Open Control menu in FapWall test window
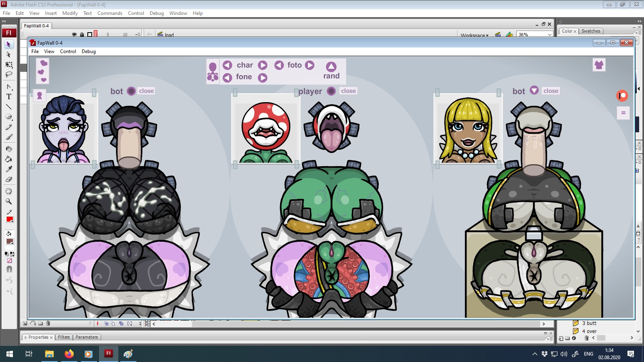The width and height of the screenshot is (644, 362). coord(68,51)
